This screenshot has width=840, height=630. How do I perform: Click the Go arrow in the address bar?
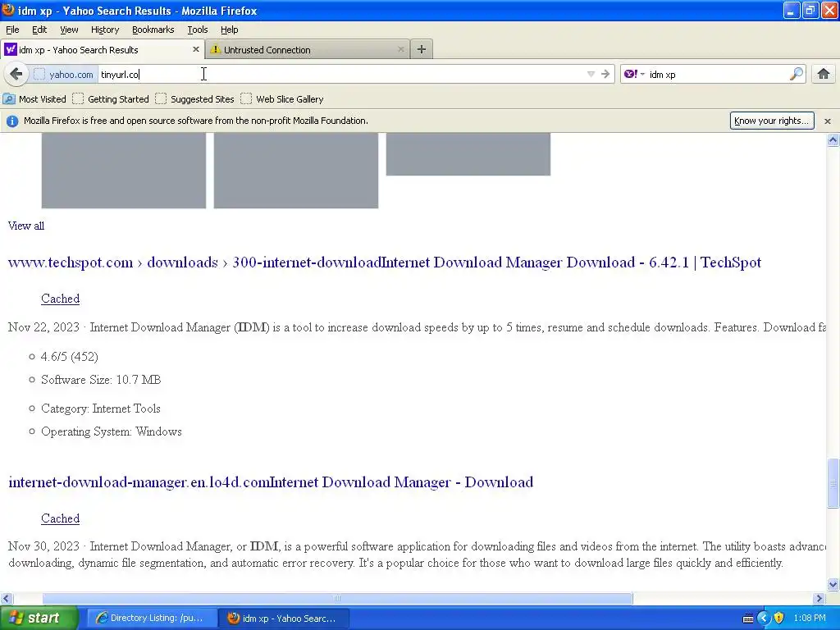tap(605, 74)
